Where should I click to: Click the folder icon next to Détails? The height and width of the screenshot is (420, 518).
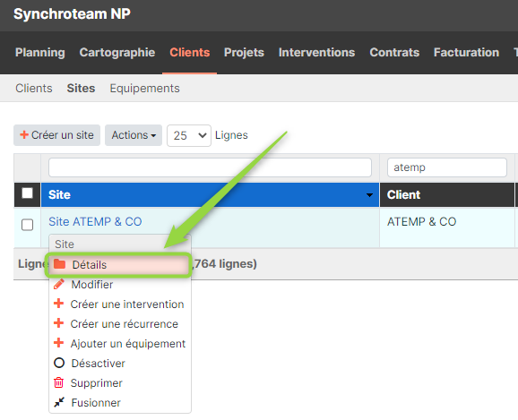59,264
